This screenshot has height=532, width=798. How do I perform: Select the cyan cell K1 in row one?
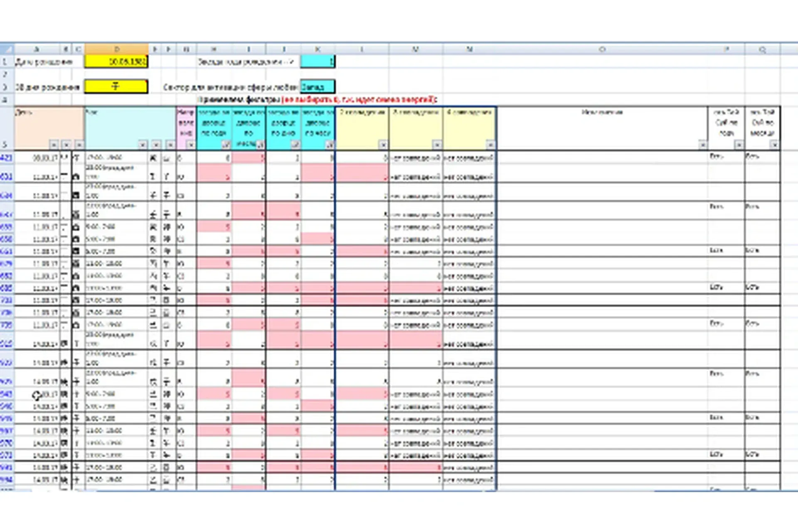(x=318, y=62)
